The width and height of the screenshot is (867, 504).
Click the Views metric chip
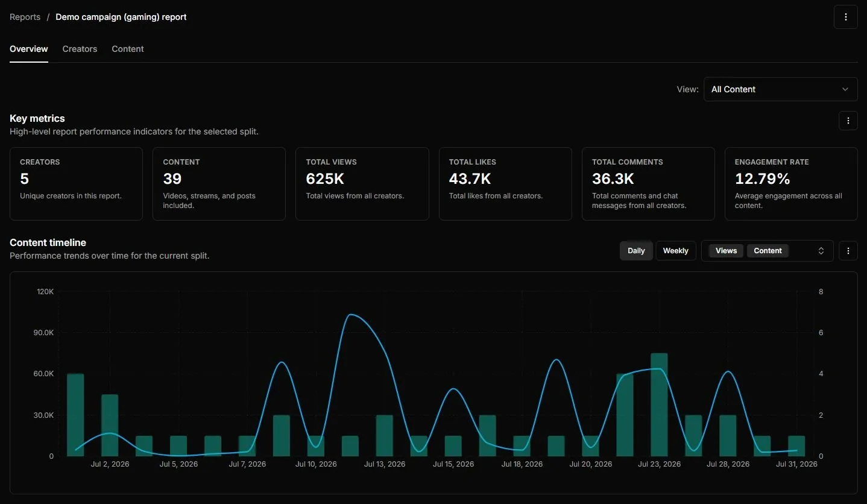pyautogui.click(x=726, y=251)
